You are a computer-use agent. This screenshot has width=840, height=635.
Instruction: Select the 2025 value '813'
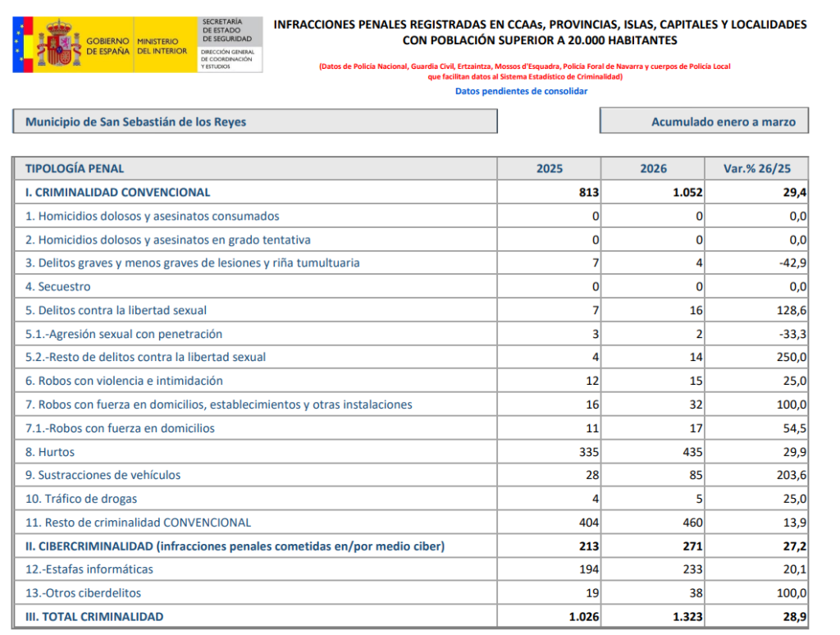pyautogui.click(x=589, y=192)
